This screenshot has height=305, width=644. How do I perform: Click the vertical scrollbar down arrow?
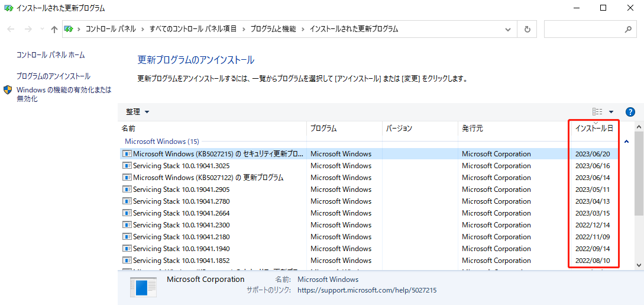pos(639,265)
